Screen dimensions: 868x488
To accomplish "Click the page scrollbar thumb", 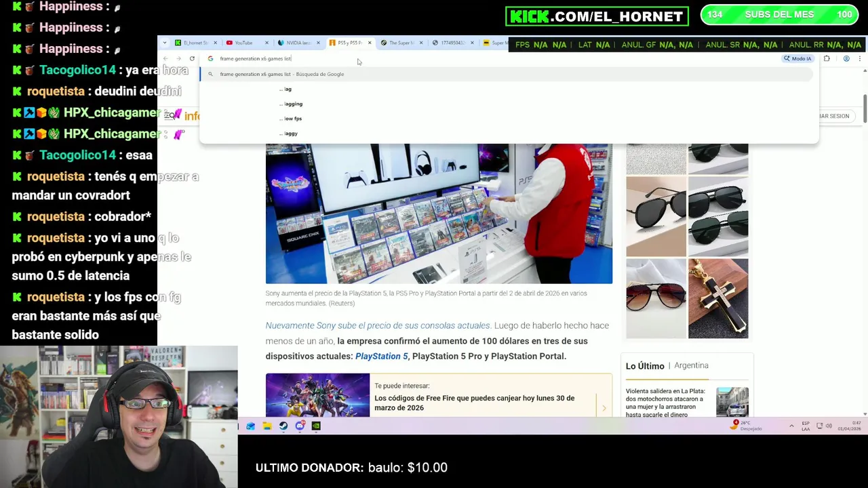I will 865,110.
